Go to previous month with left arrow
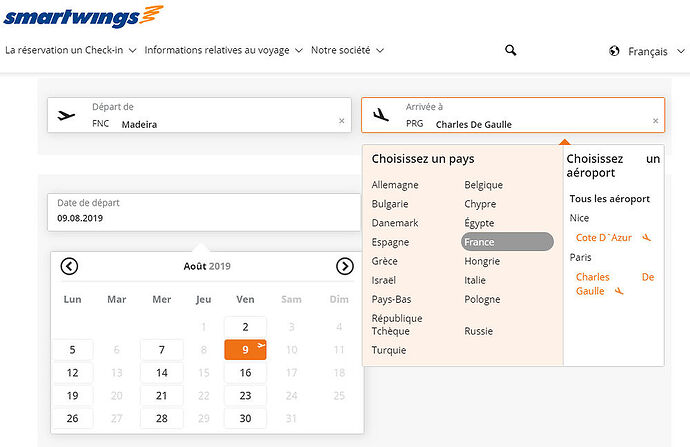 tap(69, 266)
